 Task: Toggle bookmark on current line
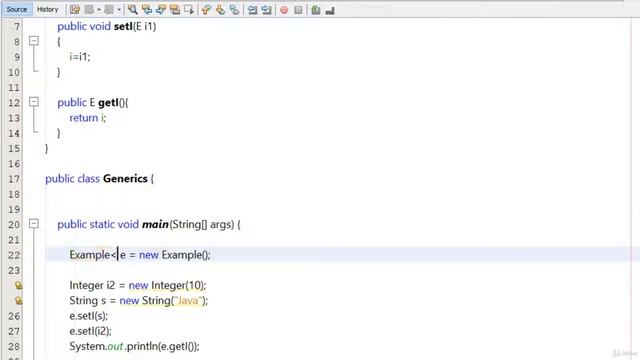coord(235,10)
